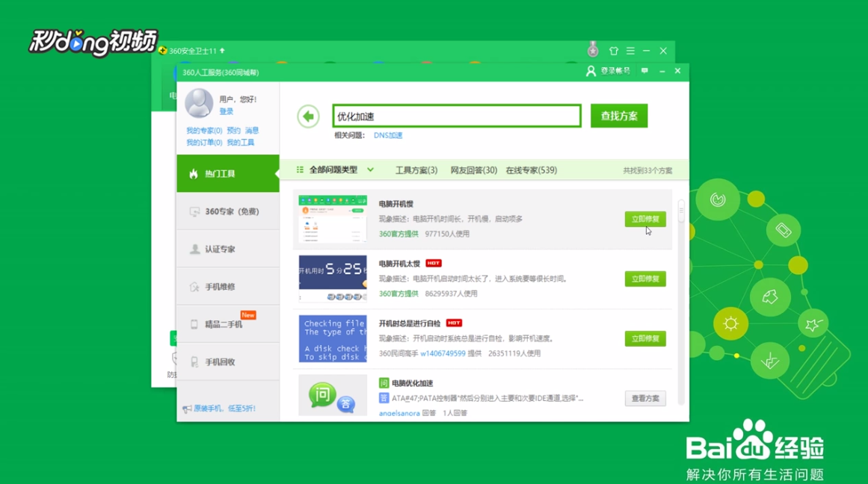The image size is (868, 484).
Task: Click the 手机维修 wrench icon
Action: (x=194, y=287)
